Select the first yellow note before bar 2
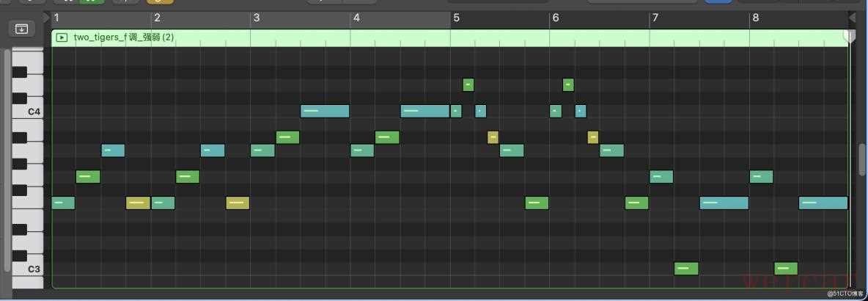This screenshot has height=301, width=868. 137,203
